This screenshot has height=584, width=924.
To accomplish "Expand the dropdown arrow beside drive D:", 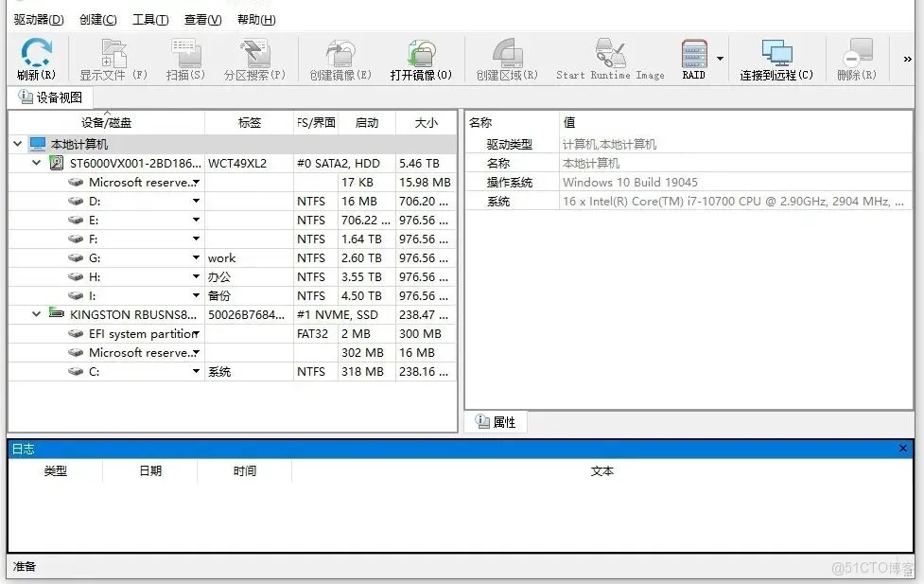I will [x=197, y=201].
